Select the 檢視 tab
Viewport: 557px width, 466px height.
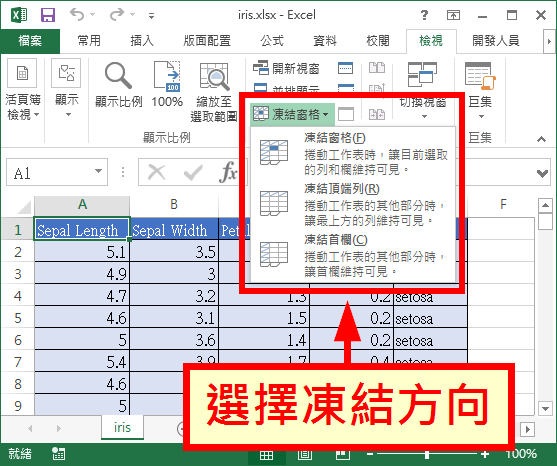(x=431, y=41)
